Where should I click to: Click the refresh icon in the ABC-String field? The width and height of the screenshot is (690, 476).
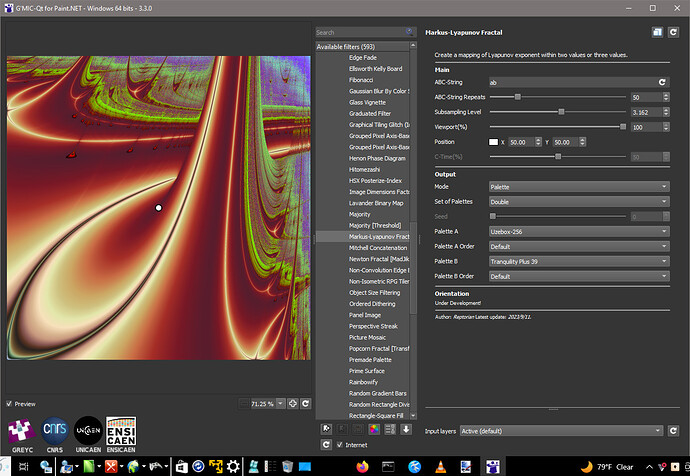pyautogui.click(x=661, y=82)
